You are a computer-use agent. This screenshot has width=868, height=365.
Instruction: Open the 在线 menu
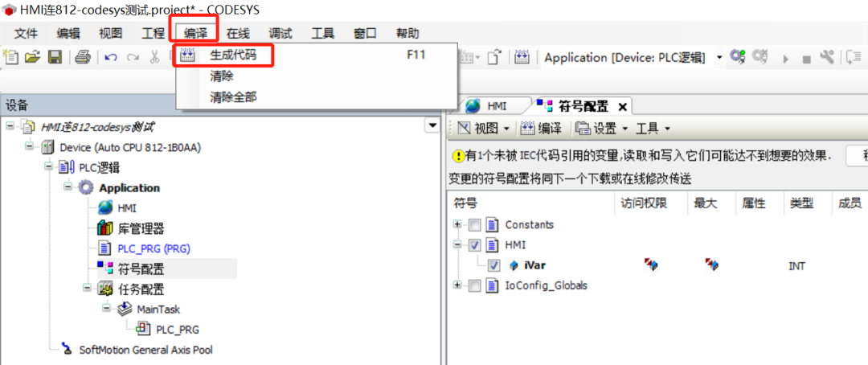pos(238,33)
